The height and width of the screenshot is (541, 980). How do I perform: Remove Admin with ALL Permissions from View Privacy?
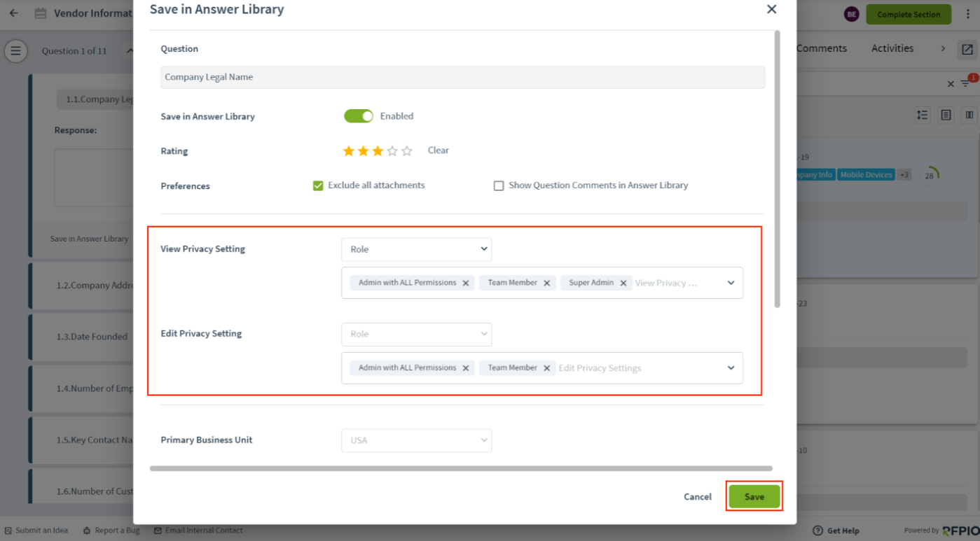coord(466,283)
